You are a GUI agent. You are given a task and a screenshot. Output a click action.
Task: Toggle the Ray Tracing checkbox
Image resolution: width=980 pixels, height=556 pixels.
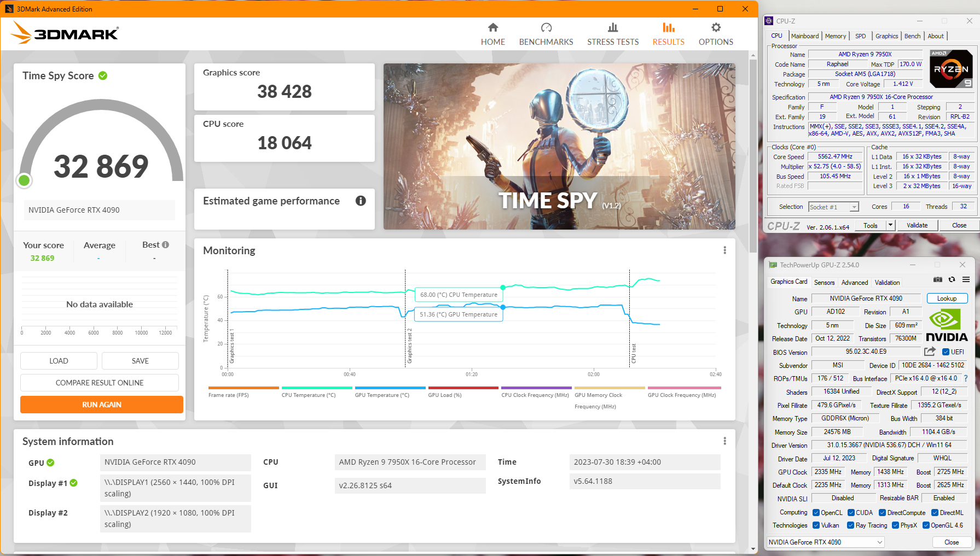click(x=850, y=525)
